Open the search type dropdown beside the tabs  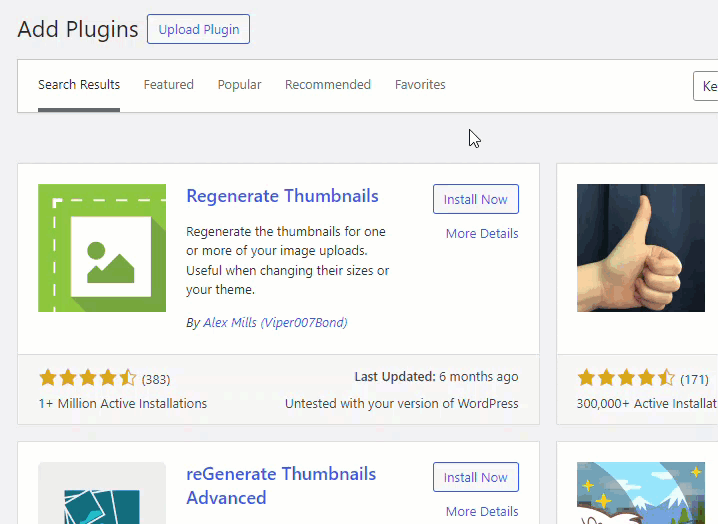pyautogui.click(x=706, y=86)
